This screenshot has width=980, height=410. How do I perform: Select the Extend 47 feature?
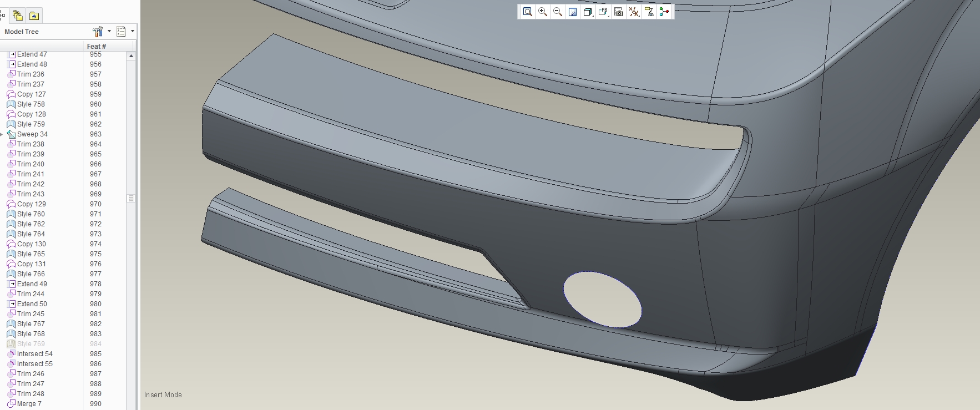[x=32, y=54]
